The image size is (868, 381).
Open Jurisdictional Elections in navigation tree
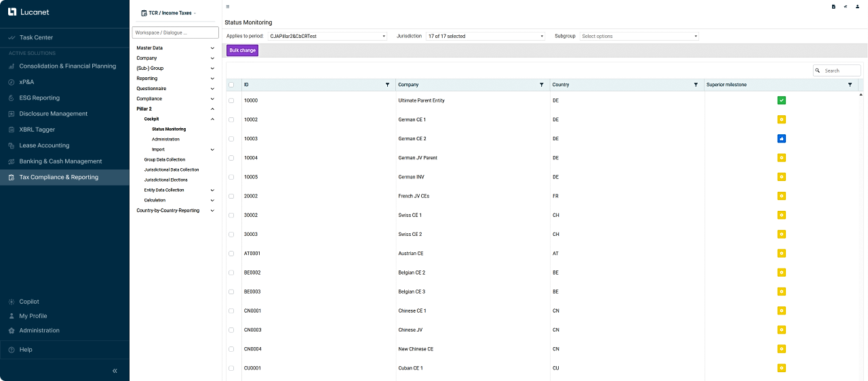166,180
